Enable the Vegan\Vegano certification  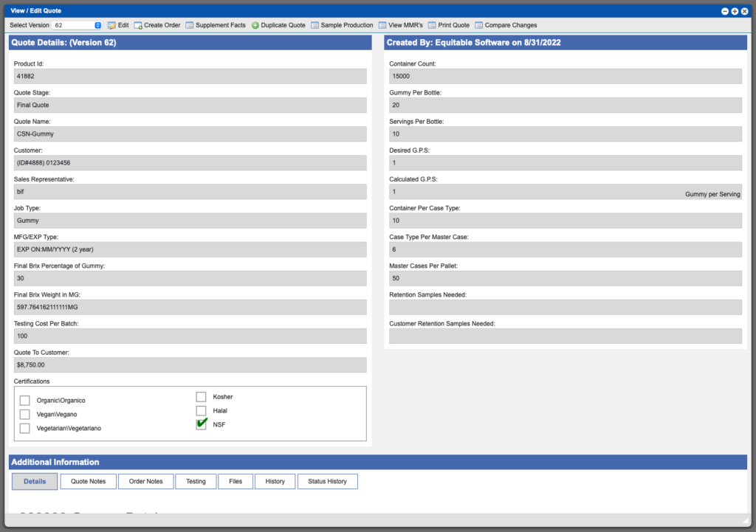pos(24,414)
